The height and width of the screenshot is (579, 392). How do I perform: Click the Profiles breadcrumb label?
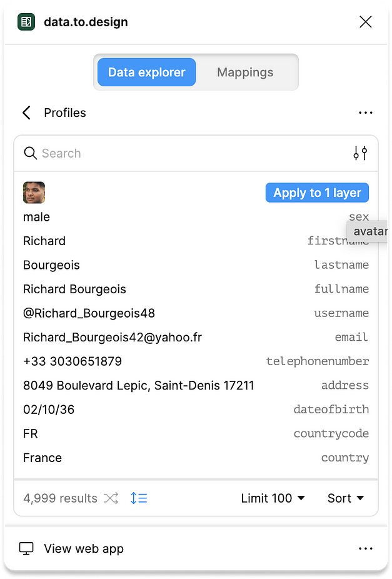[x=65, y=113]
